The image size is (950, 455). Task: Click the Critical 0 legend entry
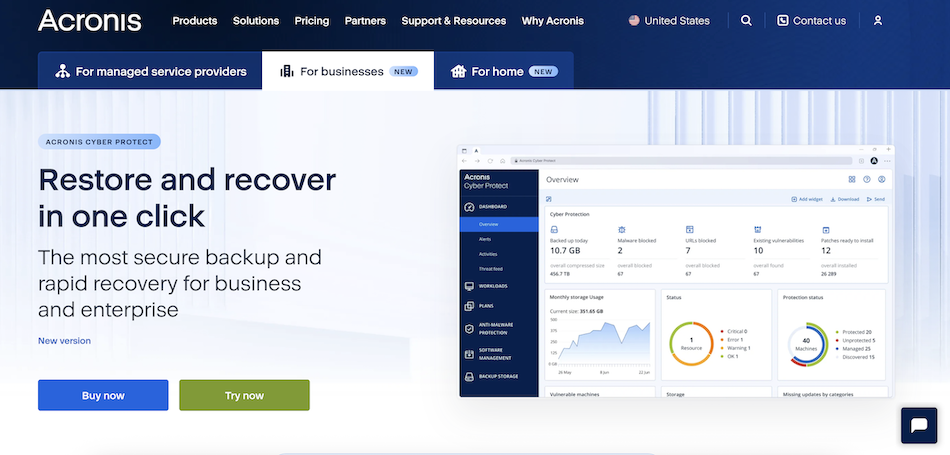[734, 331]
